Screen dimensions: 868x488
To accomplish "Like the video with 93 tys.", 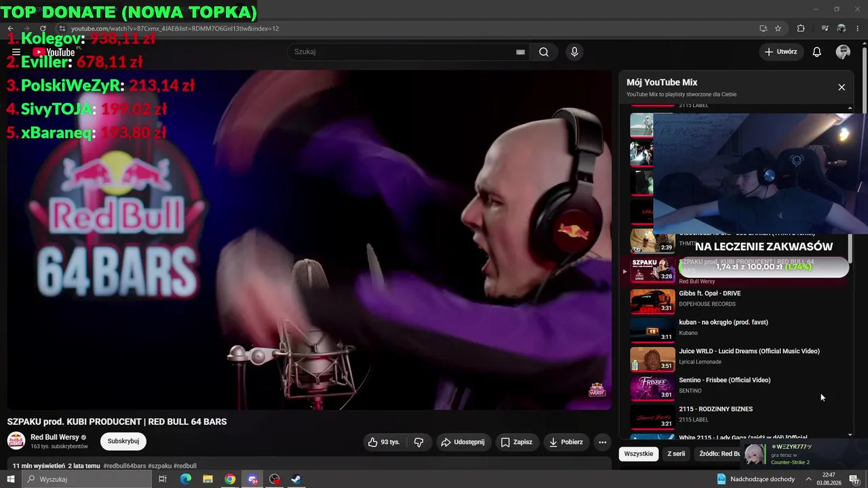I will [x=383, y=442].
